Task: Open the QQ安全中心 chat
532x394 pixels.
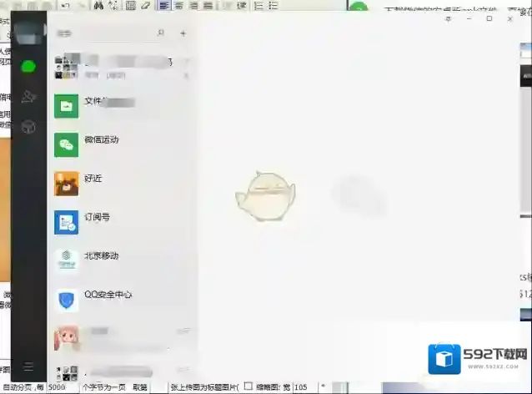Action: pyautogui.click(x=122, y=300)
